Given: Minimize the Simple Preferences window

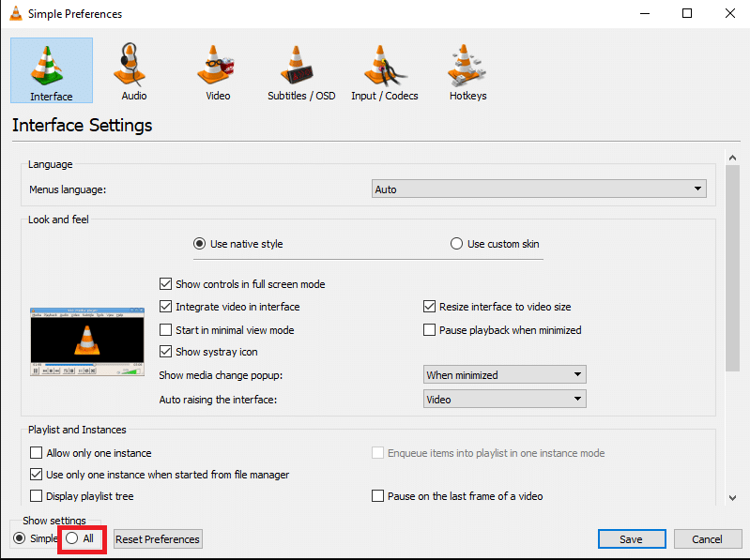Looking at the screenshot, I should [x=645, y=13].
